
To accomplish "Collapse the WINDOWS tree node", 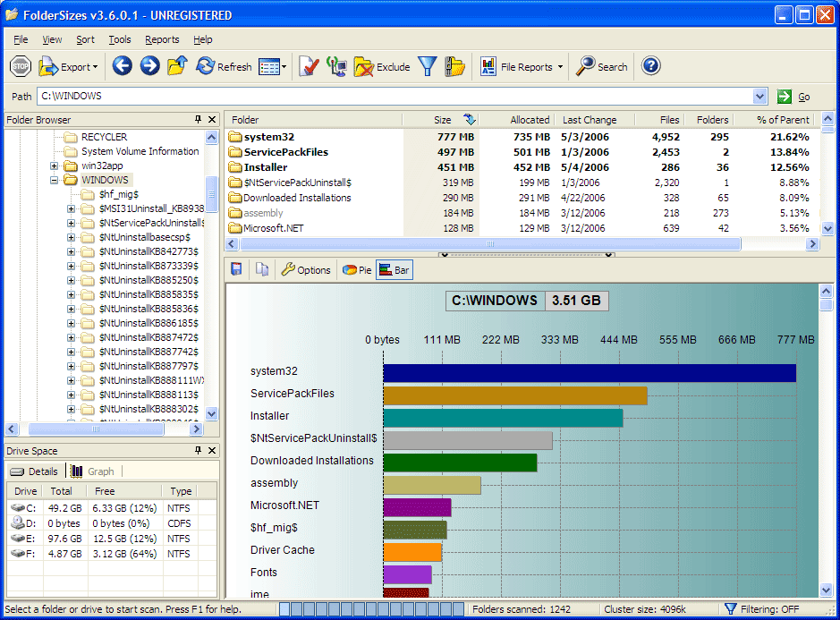I will (54, 180).
